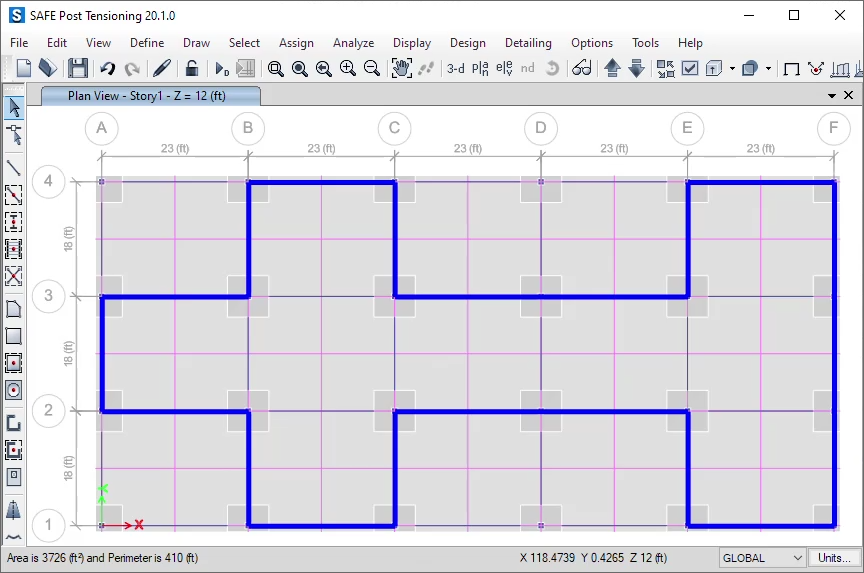Select the pointer tool in left toolbar
This screenshot has width=864, height=573.
[x=14, y=107]
